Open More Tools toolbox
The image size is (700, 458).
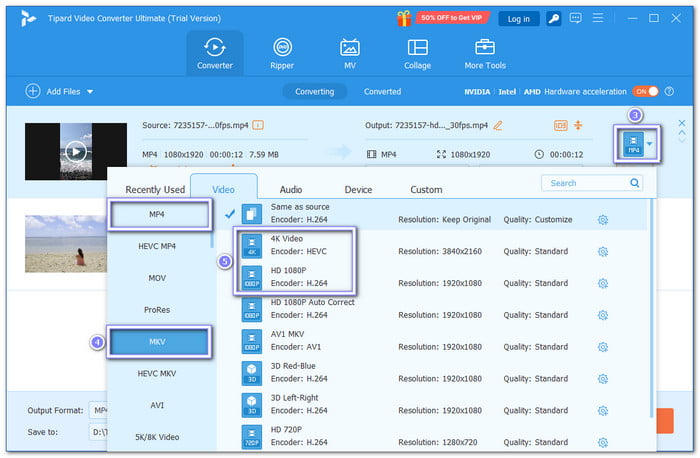point(485,53)
